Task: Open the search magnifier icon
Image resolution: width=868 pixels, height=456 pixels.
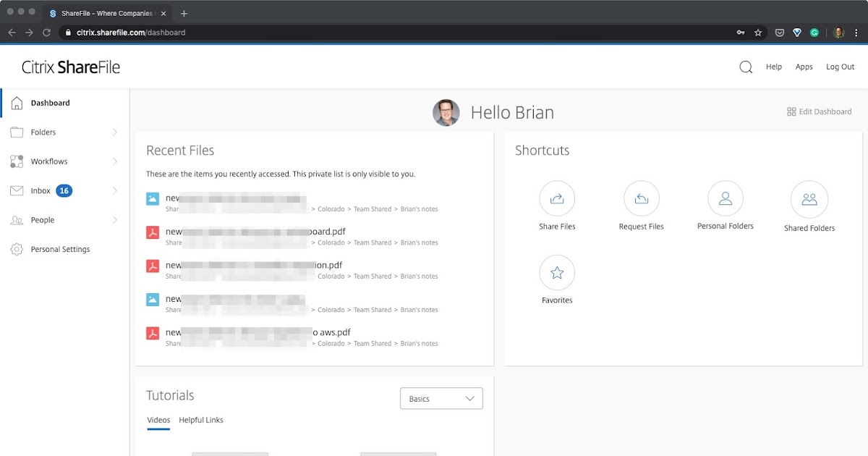Action: (x=745, y=66)
